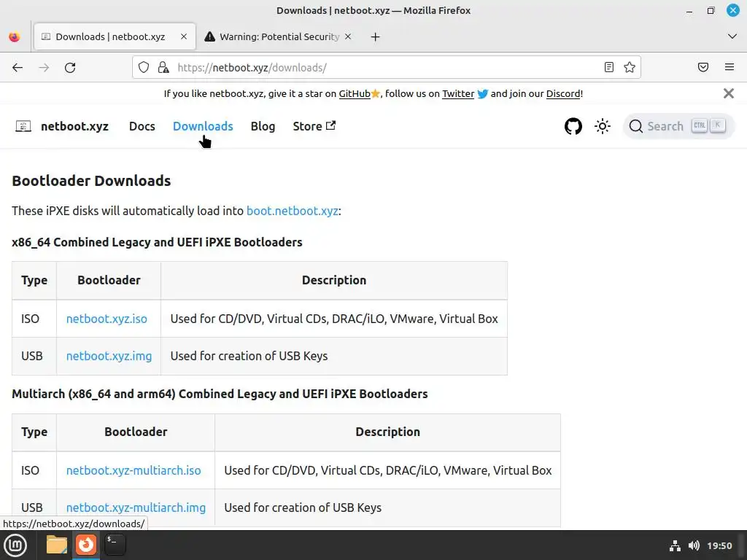
Task: Download netboot.xyz-multiarch.iso
Action: (x=133, y=470)
